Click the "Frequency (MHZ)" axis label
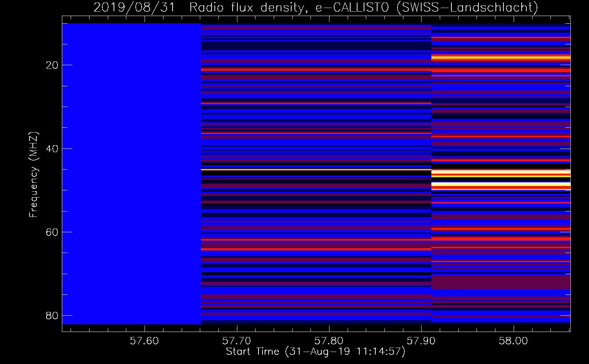 pyautogui.click(x=33, y=175)
